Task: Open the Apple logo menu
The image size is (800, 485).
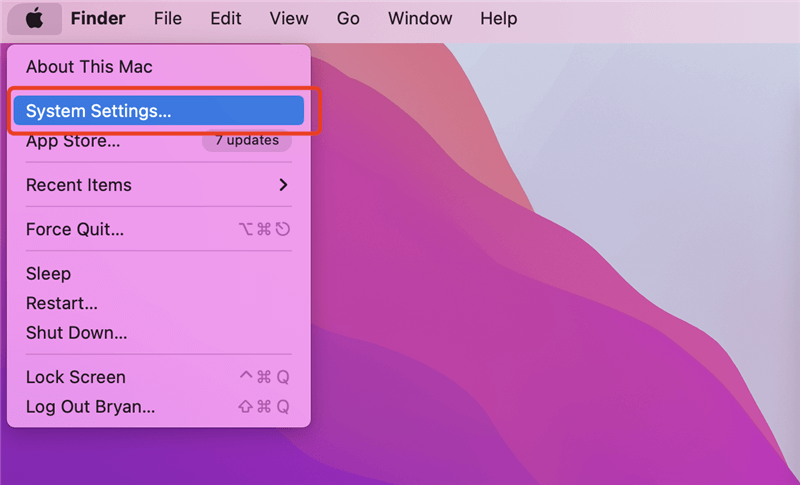Action: [x=34, y=19]
